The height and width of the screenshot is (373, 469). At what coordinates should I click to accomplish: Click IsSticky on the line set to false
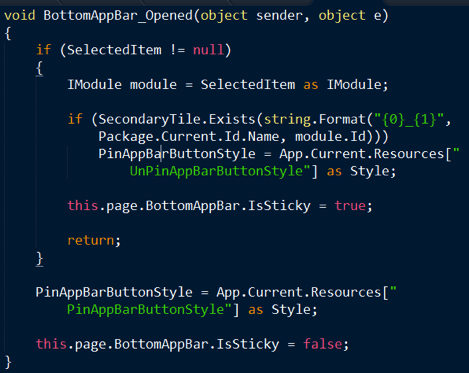point(248,344)
